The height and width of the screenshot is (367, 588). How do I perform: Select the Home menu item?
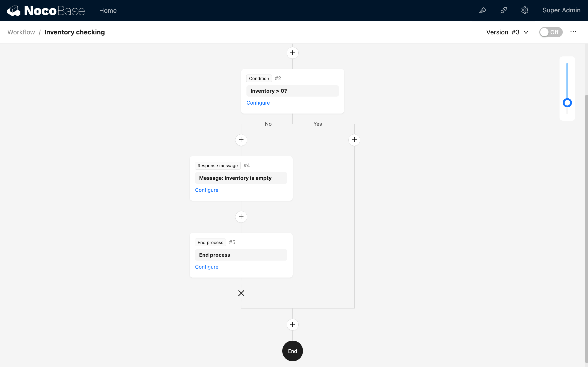pos(108,11)
